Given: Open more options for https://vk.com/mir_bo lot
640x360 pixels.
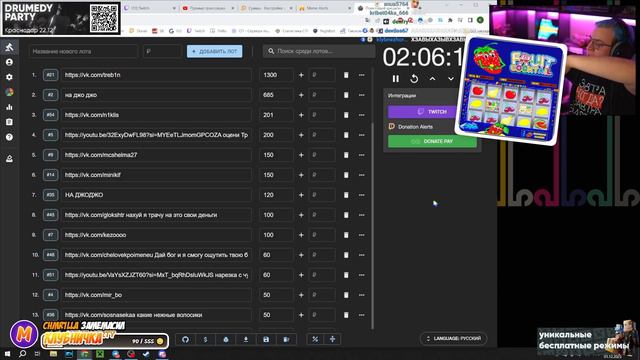Looking at the screenshot, I should pos(362,295).
